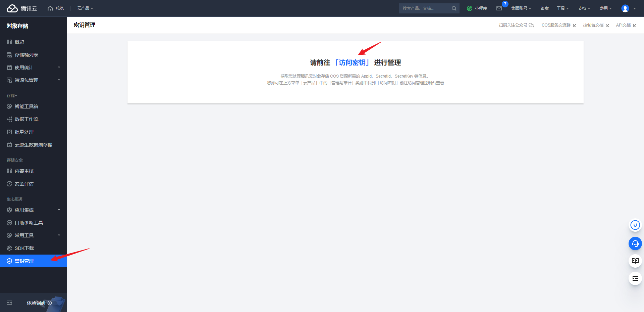644x312 pixels.
Task: Click the 概览 grid icon in sidebar
Action: click(9, 42)
